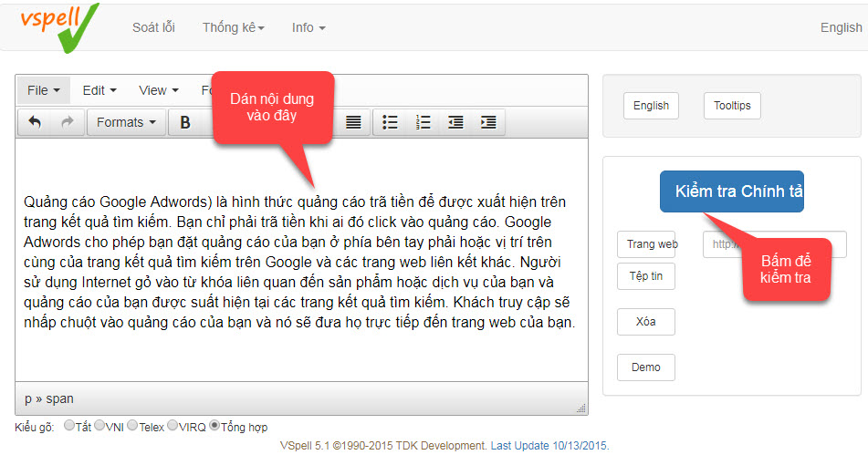Insert a numbered list

pos(423,122)
